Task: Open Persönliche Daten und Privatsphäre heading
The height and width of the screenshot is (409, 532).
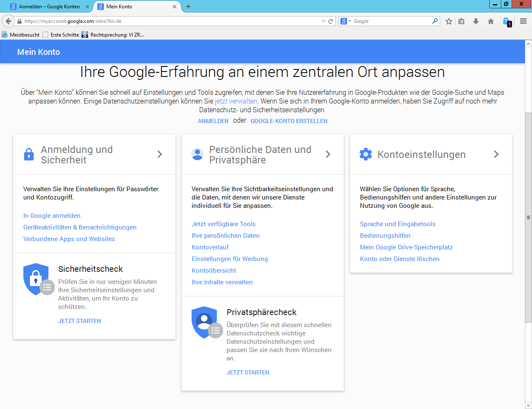Action: [x=260, y=155]
